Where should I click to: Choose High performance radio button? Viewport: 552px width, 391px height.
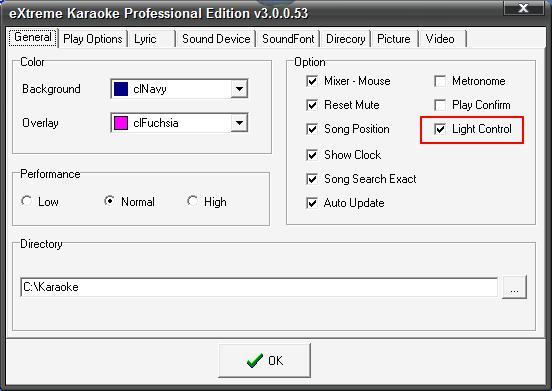point(192,201)
